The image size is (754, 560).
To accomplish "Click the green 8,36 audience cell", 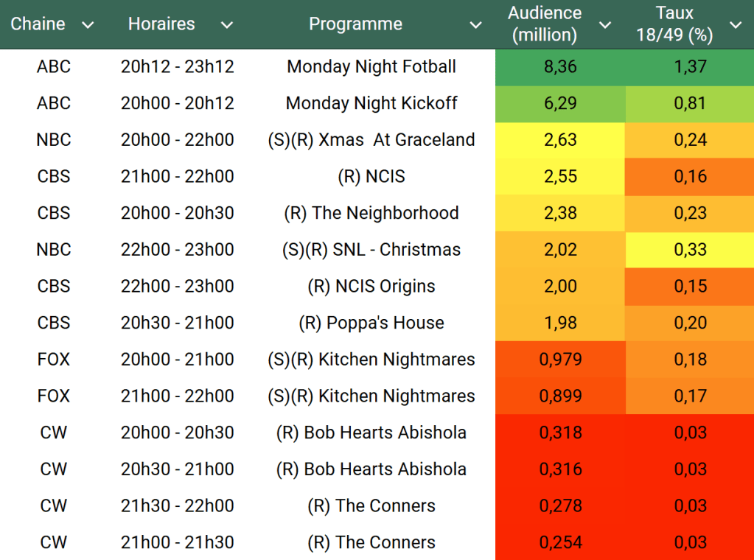I will pos(560,67).
